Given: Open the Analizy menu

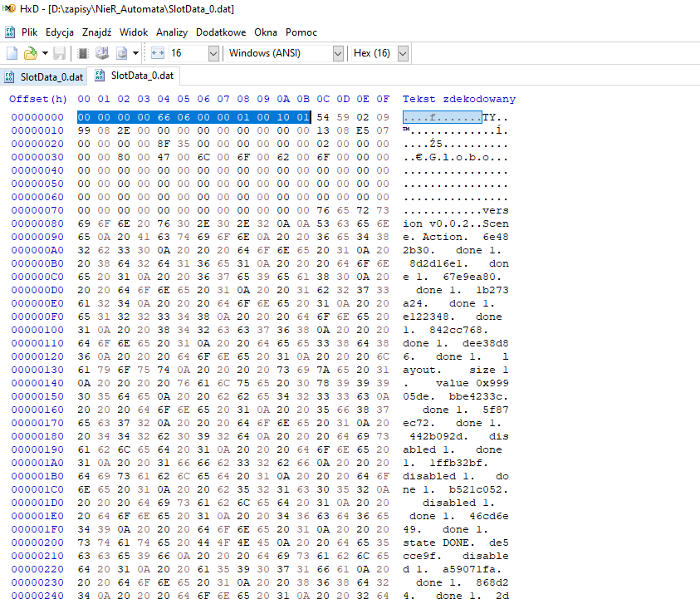Looking at the screenshot, I should point(172,32).
